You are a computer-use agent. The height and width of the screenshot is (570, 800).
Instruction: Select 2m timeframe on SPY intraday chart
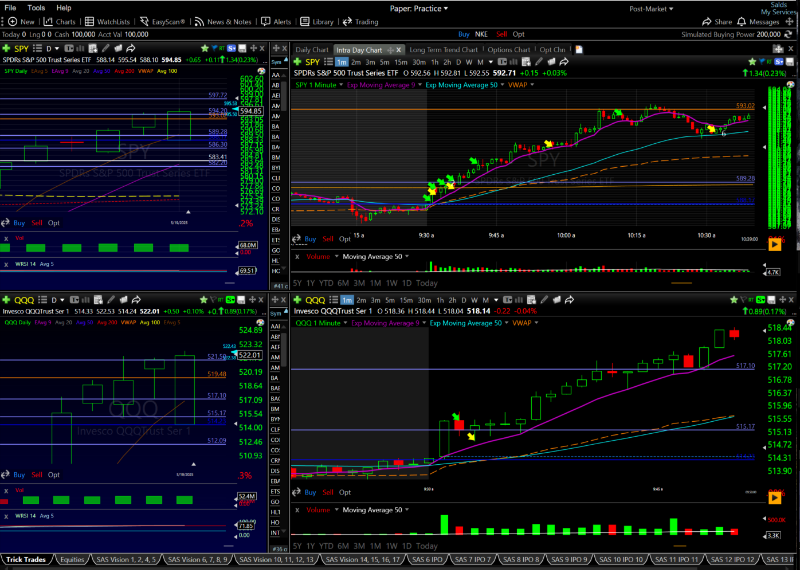coord(356,62)
